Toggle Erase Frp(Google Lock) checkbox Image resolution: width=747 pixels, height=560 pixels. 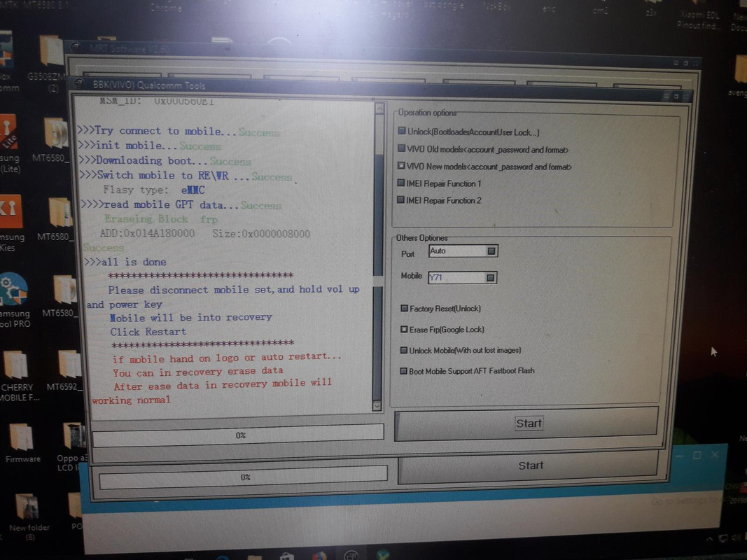(x=404, y=329)
